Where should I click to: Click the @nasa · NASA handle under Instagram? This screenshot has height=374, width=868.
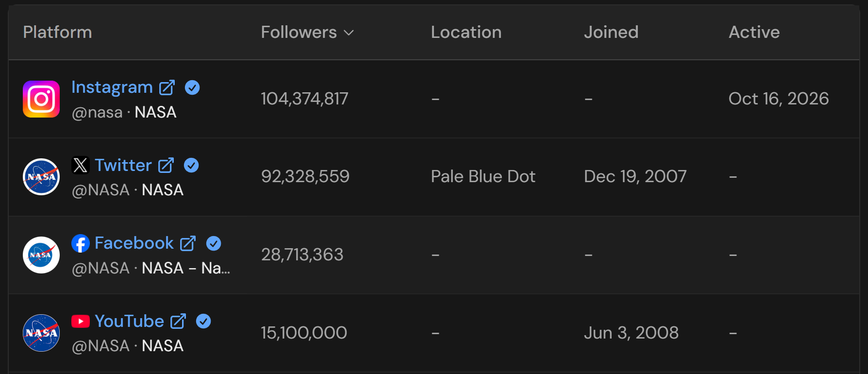[x=124, y=112]
